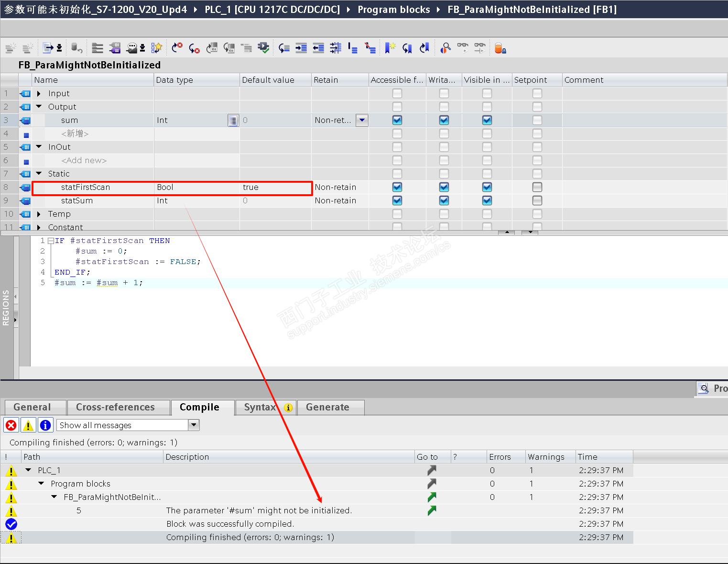Viewport: 728px width, 564px height.
Task: Expand the Input section
Action: pos(39,93)
